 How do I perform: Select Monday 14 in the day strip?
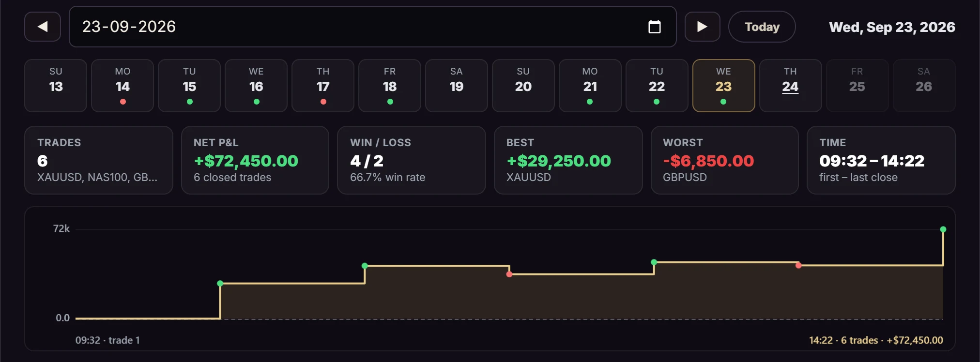[122, 86]
